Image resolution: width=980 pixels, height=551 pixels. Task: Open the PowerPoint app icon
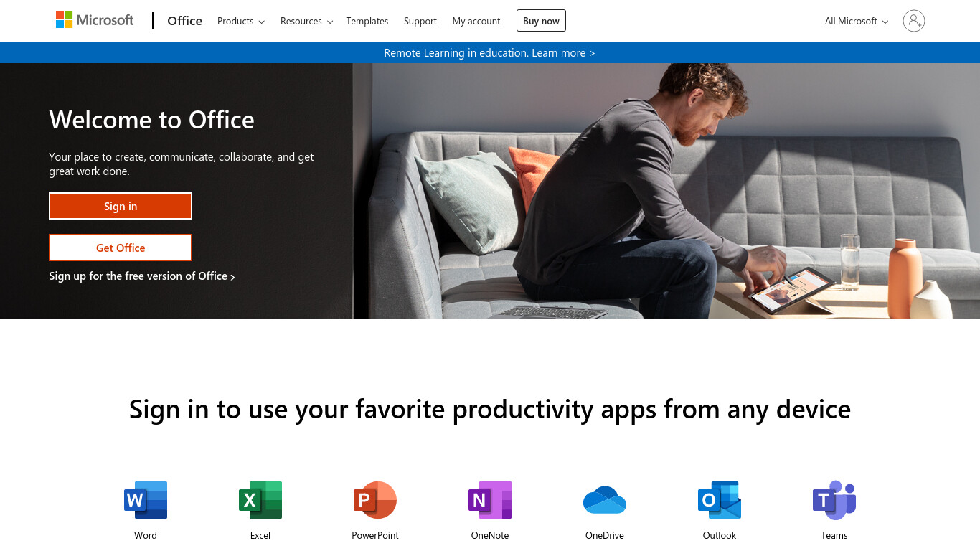tap(375, 500)
